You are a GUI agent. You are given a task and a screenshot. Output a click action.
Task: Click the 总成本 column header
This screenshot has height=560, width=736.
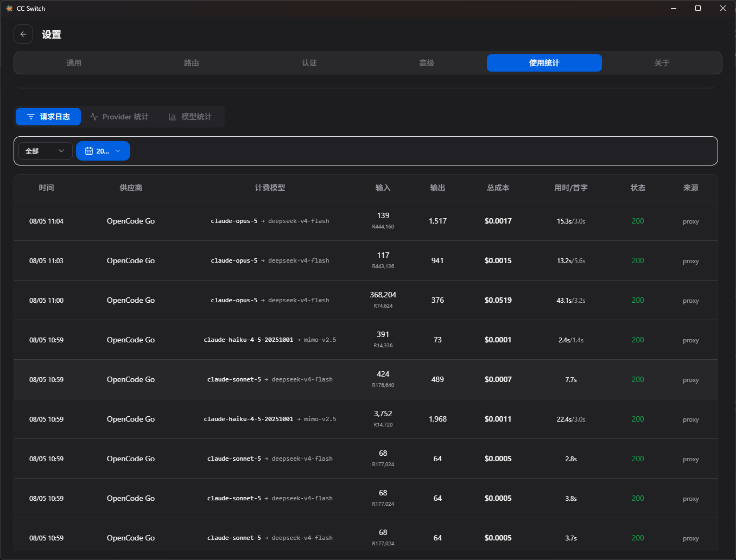pos(498,188)
